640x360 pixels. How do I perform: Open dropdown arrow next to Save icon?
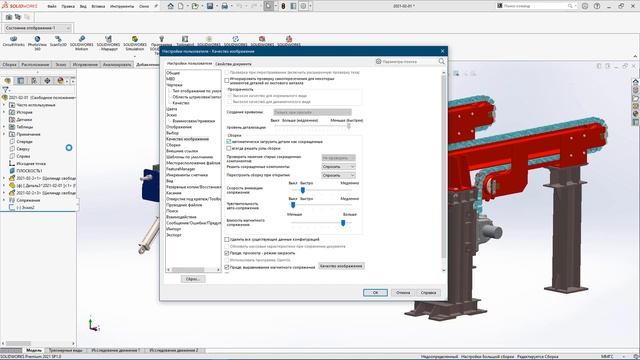tap(217, 6)
